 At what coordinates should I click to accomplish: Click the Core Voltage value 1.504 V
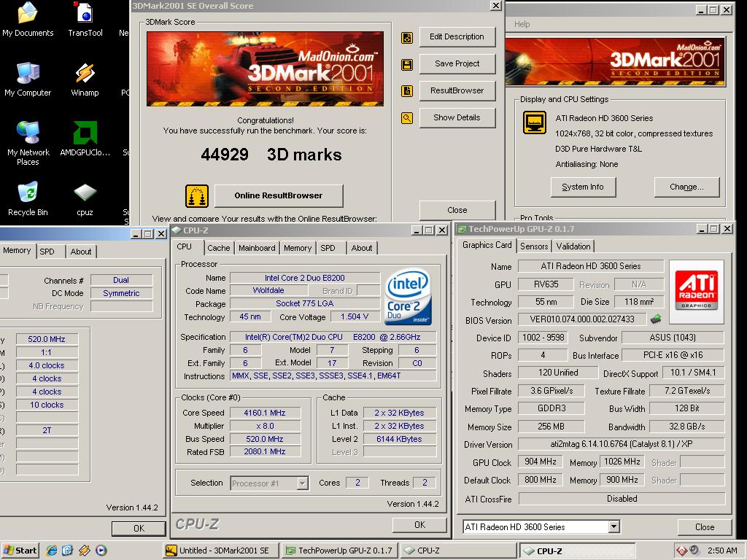tap(355, 316)
